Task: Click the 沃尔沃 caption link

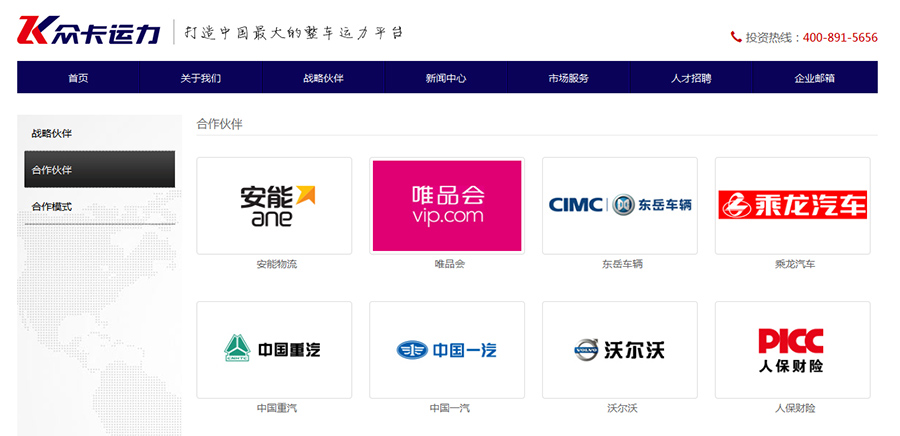Action: 622,408
